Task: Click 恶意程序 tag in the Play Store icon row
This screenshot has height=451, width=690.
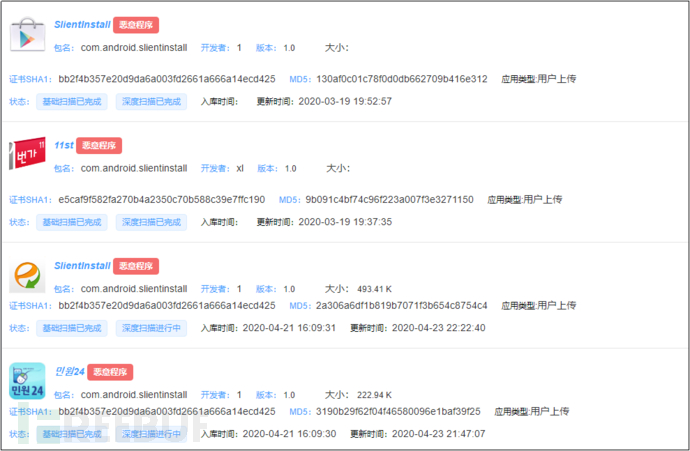Action: coord(136,25)
